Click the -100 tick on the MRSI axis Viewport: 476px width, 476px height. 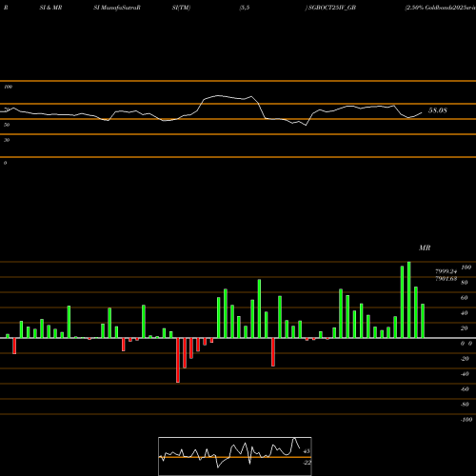click(466, 420)
